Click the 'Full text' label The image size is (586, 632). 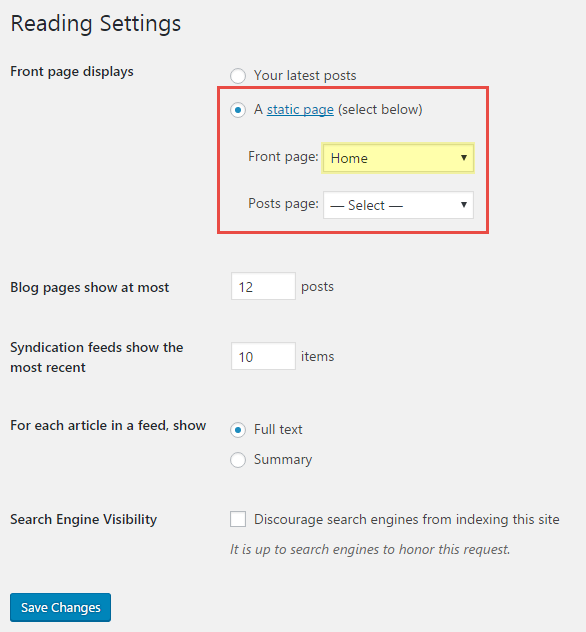point(278,429)
